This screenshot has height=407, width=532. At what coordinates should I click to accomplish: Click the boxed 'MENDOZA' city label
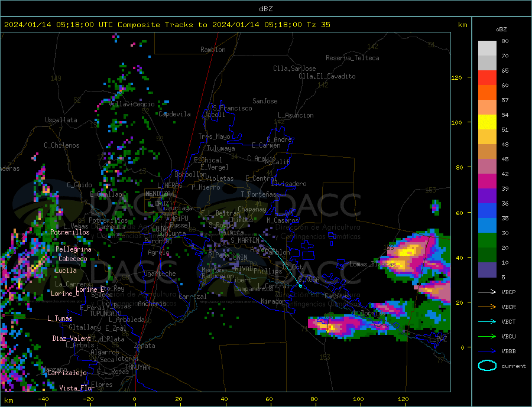(158, 194)
